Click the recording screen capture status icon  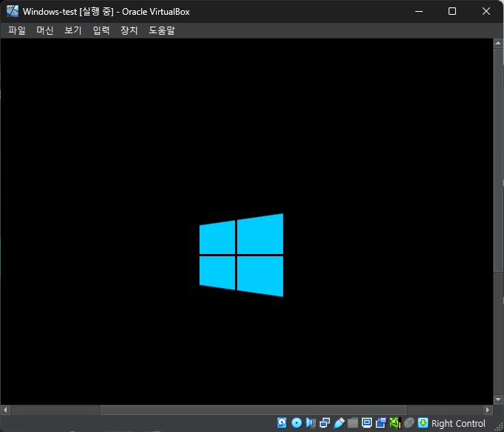click(381, 423)
